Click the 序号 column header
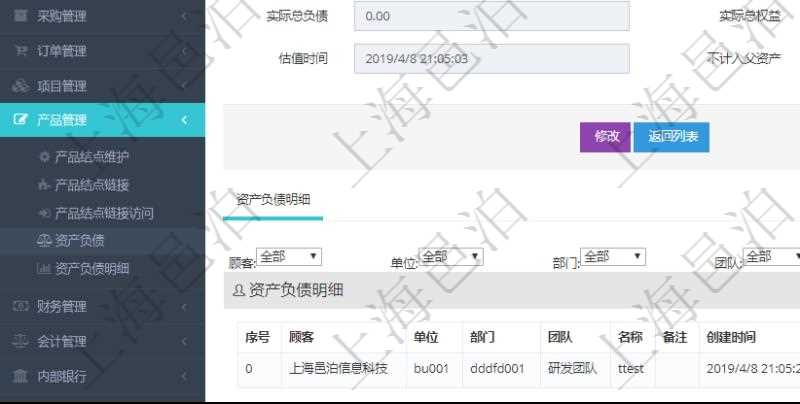This screenshot has width=800, height=404. pos(257,337)
